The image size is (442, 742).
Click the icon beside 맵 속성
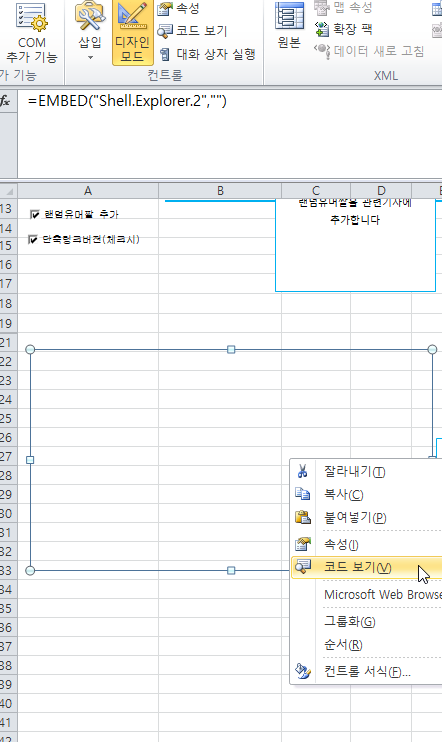coord(322,7)
